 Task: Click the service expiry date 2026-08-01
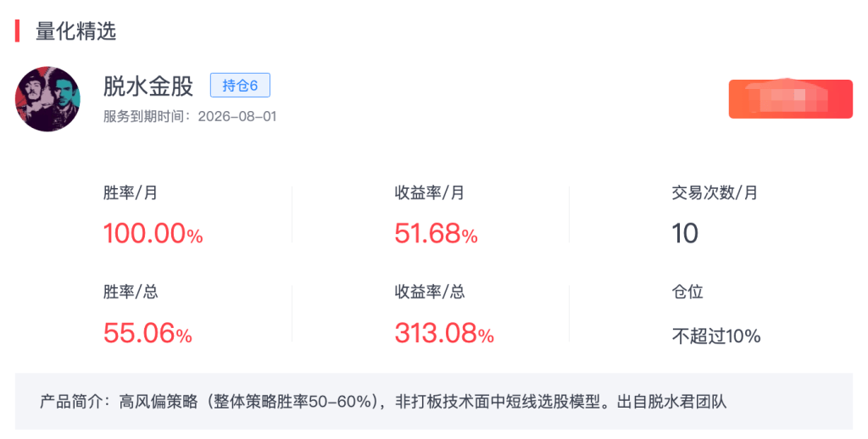click(x=237, y=116)
